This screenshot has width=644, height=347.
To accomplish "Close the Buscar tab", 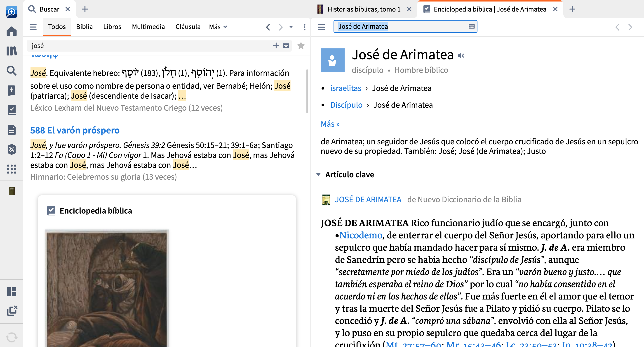I will (x=68, y=9).
